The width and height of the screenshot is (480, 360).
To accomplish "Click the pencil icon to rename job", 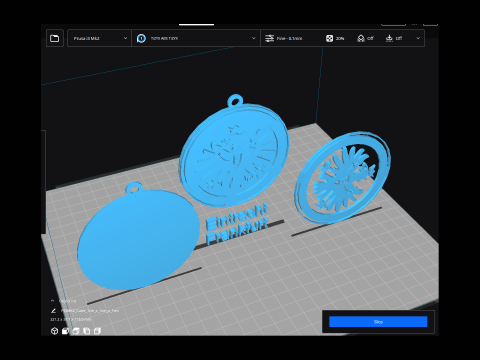I will pos(53,311).
